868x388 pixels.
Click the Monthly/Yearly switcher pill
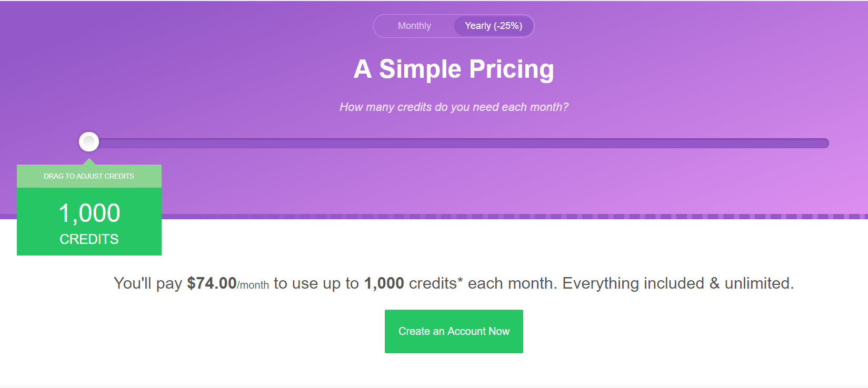[454, 26]
